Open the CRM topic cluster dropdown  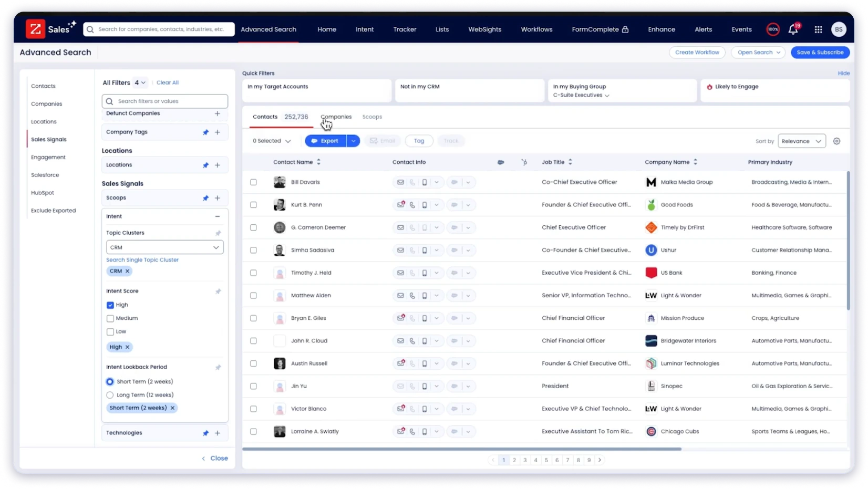click(x=215, y=247)
